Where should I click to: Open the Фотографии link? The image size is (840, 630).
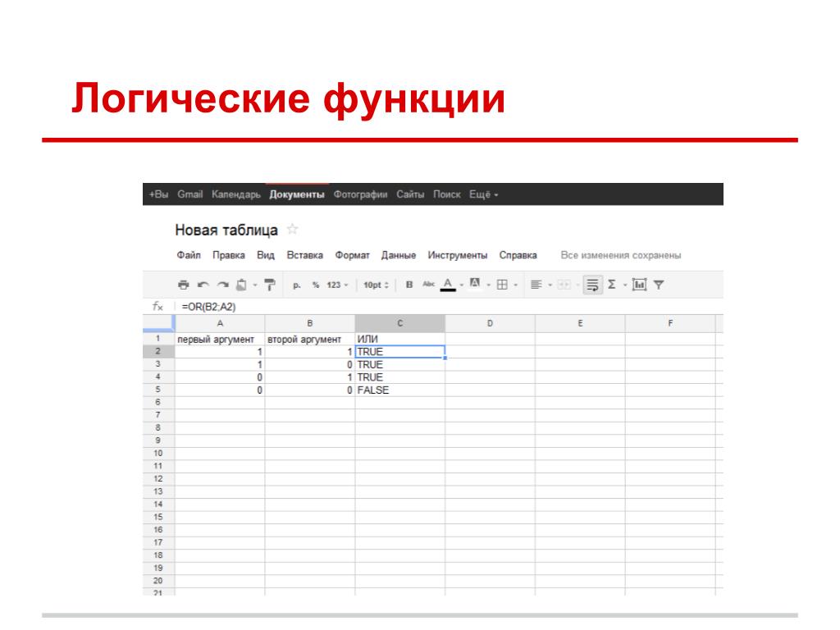click(x=361, y=194)
